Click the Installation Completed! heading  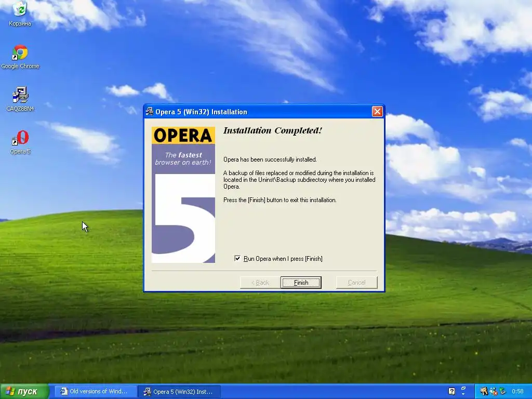(272, 130)
